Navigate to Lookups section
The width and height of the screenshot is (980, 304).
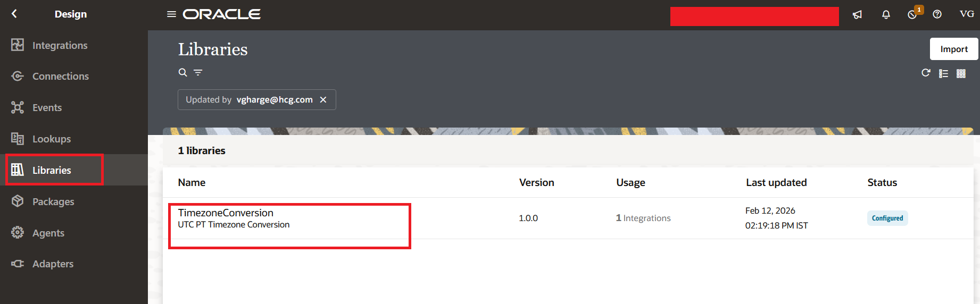pos(51,139)
